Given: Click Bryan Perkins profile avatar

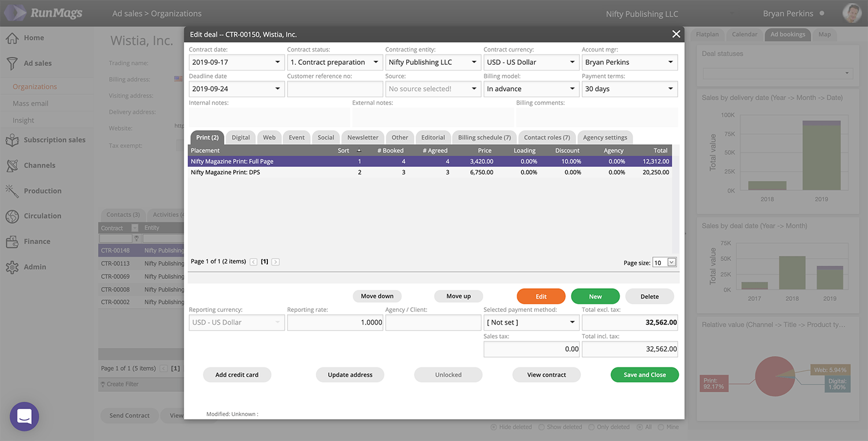Looking at the screenshot, I should coord(852,13).
